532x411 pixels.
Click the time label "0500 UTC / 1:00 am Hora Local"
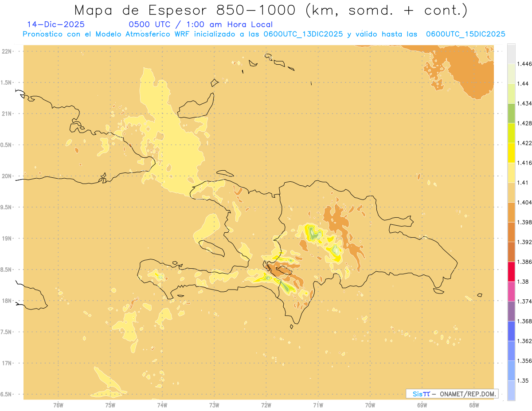coord(201,25)
